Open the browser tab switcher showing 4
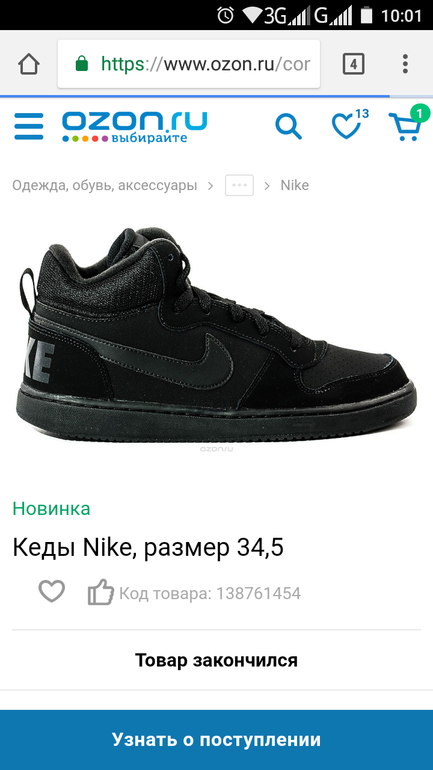Viewport: 433px width, 770px height. click(x=353, y=64)
